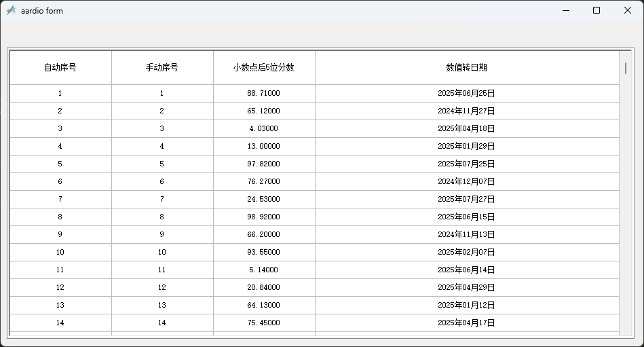Select date cell 2025年06月25日
Screen dimensions: 644x347
[467, 93]
